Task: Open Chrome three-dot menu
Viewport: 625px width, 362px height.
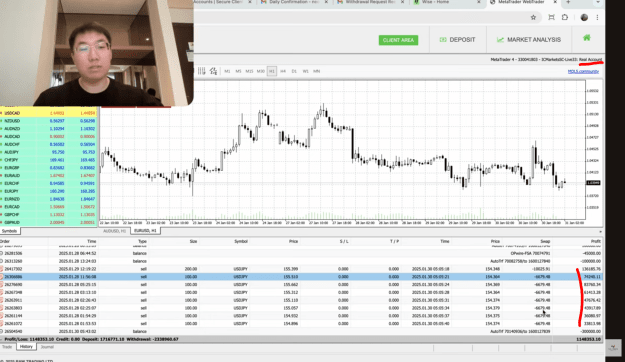Action: click(597, 17)
